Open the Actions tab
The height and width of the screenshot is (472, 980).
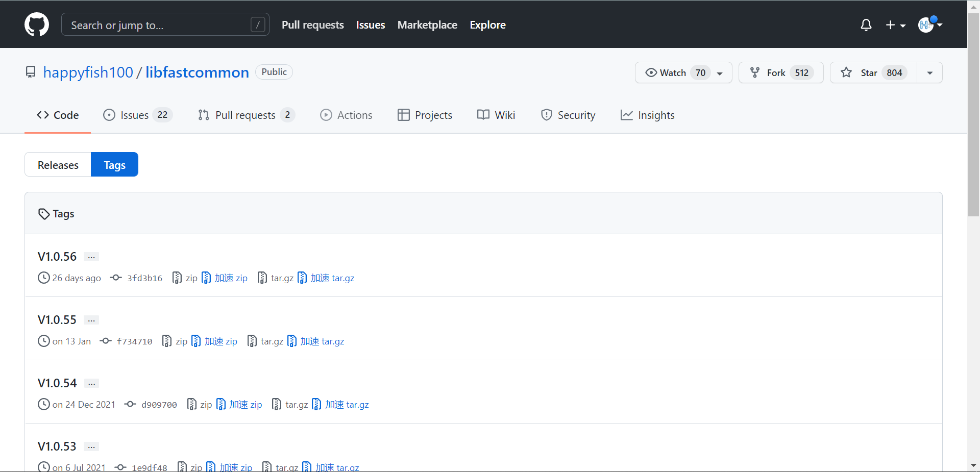pyautogui.click(x=346, y=115)
